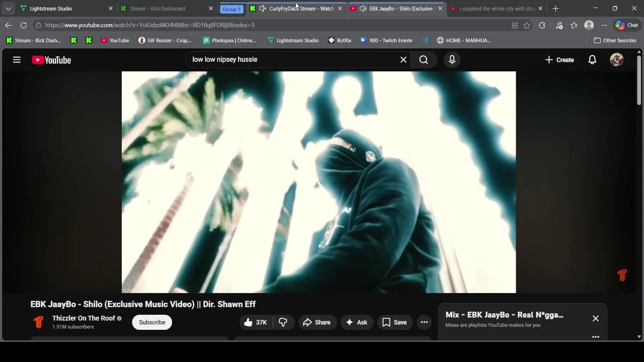Open 900 - Twitch Emote bookmark
This screenshot has width=644, height=362.
[x=386, y=40]
